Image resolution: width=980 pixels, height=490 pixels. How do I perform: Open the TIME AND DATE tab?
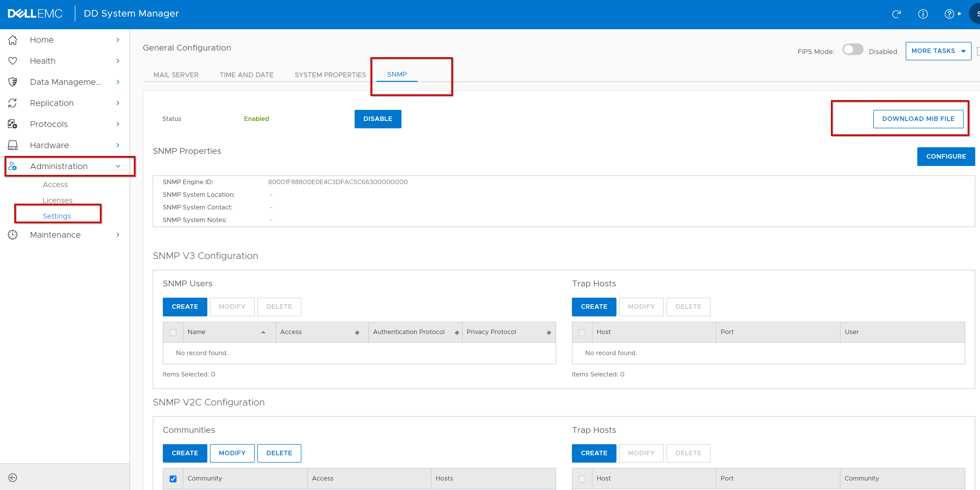pos(247,75)
